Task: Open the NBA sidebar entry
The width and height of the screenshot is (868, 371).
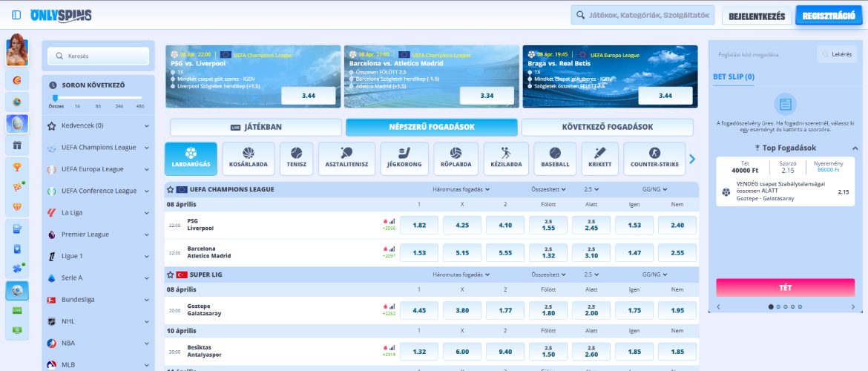Action: (x=98, y=343)
